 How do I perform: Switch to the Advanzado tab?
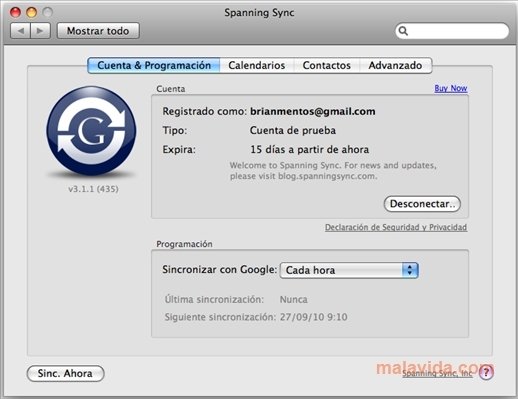pyautogui.click(x=395, y=65)
